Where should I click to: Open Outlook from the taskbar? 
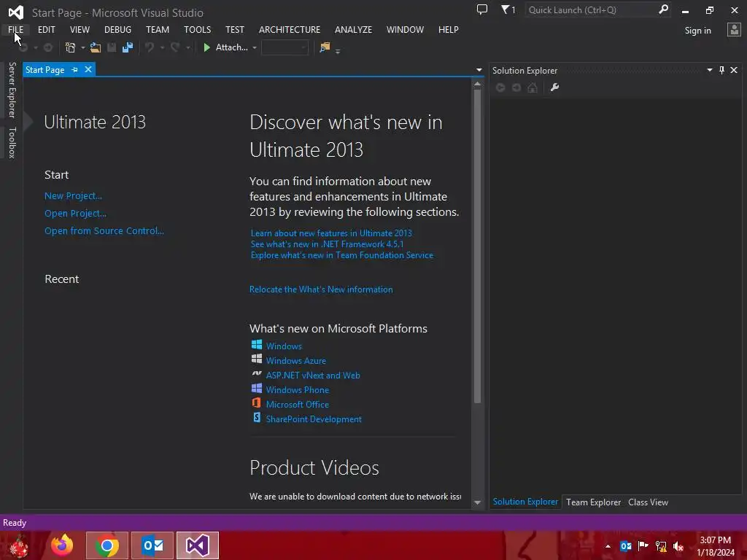pyautogui.click(x=152, y=545)
